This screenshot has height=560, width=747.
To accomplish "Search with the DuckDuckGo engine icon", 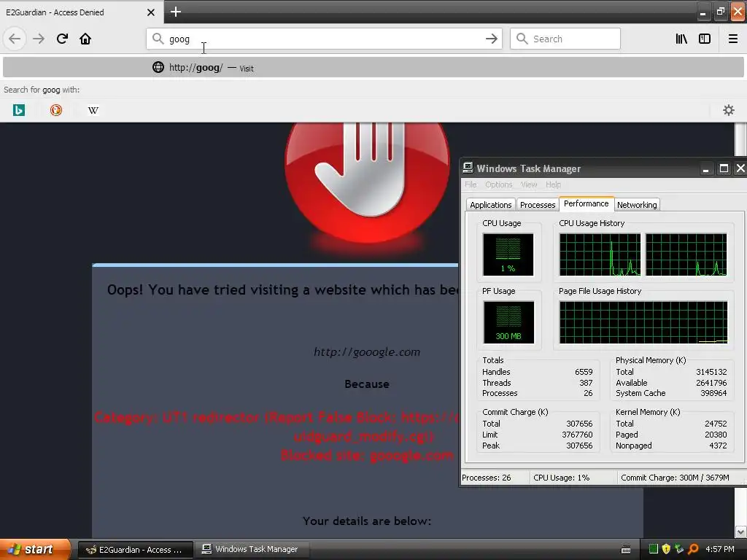I will [55, 111].
